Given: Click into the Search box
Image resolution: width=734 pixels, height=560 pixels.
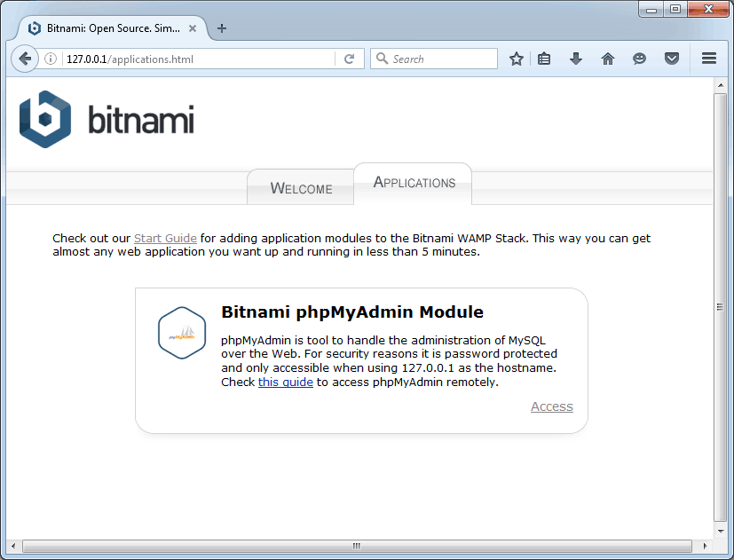Looking at the screenshot, I should pos(434,59).
